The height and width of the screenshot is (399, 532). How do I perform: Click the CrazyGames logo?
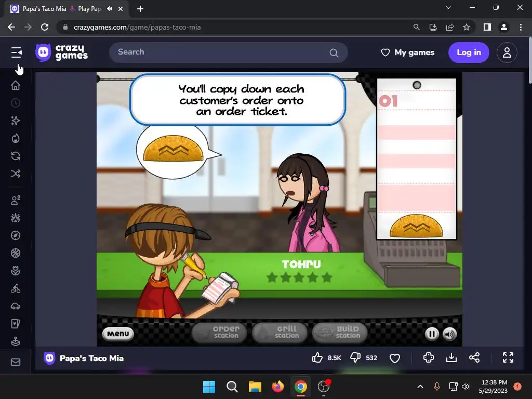point(61,52)
